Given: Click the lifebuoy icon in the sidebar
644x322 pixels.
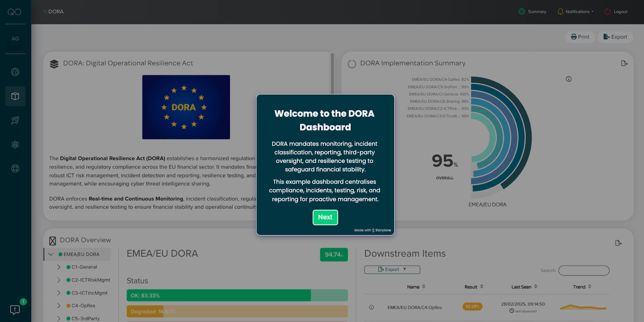Looking at the screenshot, I should (x=15, y=168).
